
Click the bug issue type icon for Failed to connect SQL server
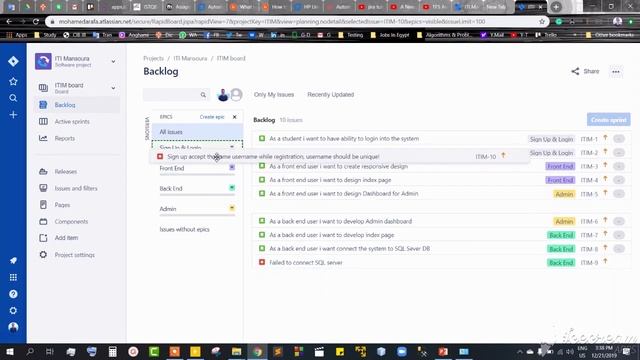tap(262, 262)
